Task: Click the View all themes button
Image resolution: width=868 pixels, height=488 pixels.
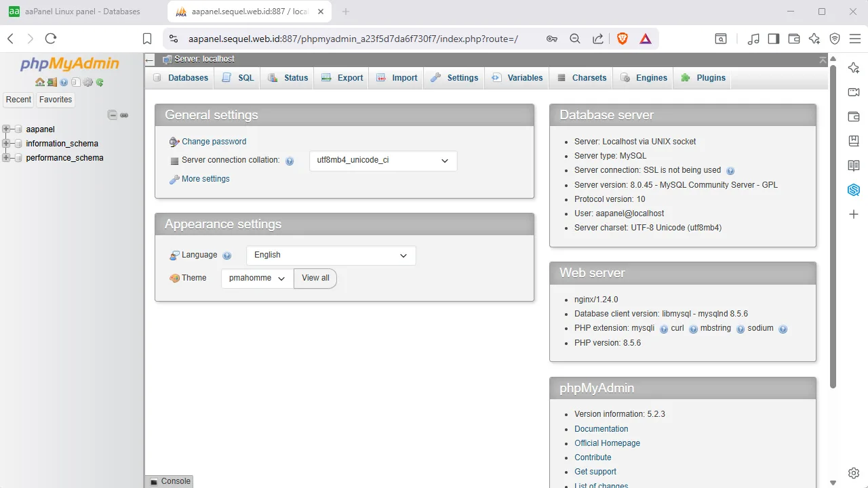Action: (x=315, y=279)
